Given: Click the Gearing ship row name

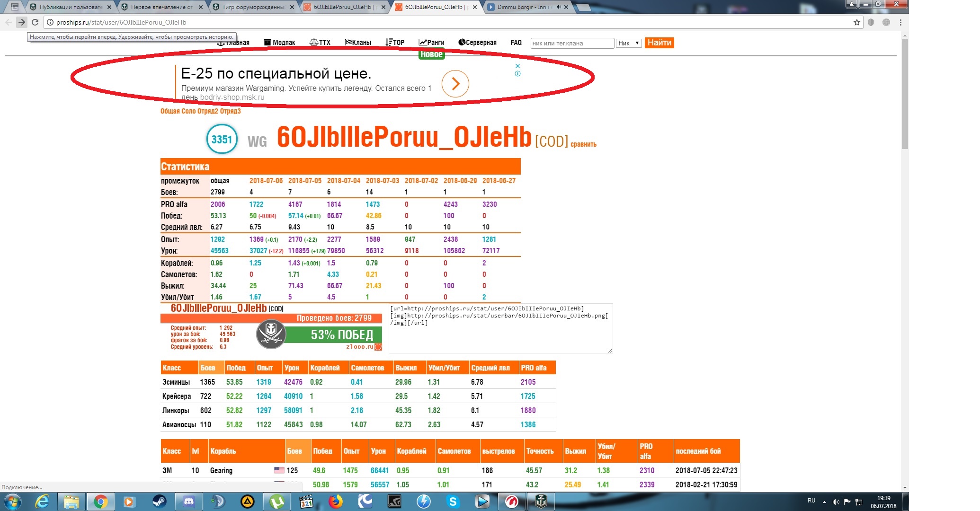Looking at the screenshot, I should 221,471.
